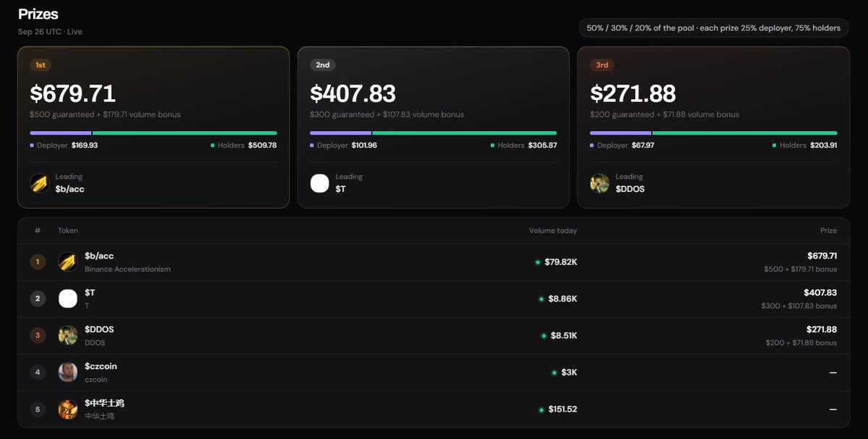Click the '$8.86K' volume value
Image resolution: width=868 pixels, height=439 pixels.
click(x=563, y=299)
